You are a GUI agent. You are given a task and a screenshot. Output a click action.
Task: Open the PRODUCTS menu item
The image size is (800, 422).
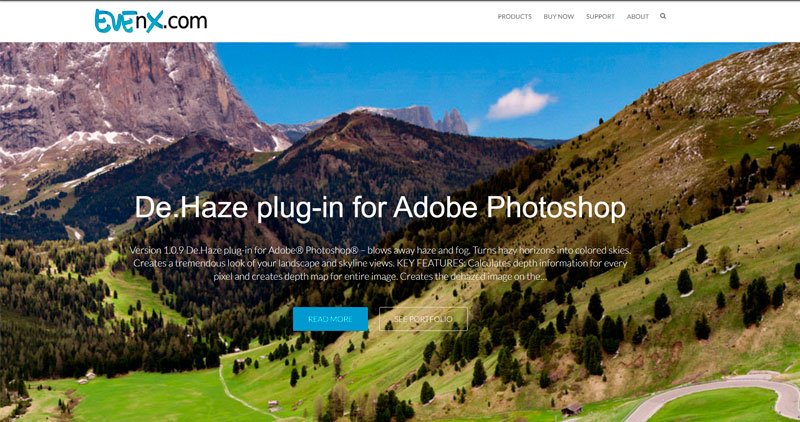[x=514, y=17]
